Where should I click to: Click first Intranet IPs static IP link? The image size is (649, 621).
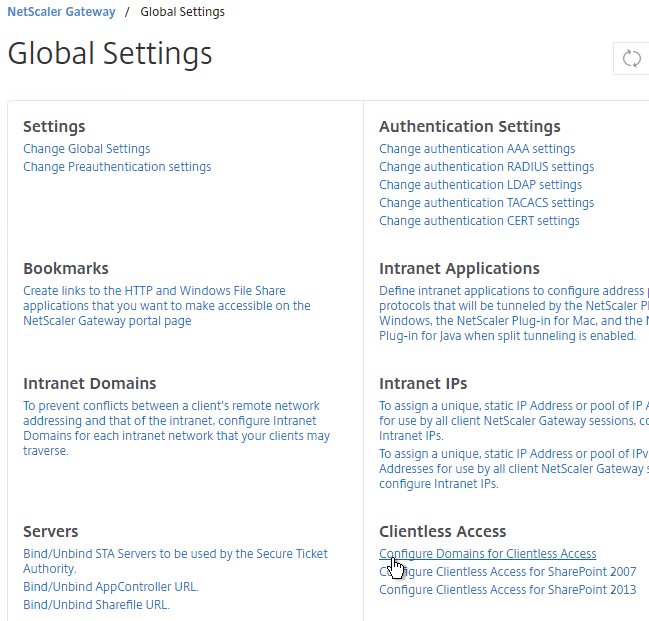pos(514,421)
